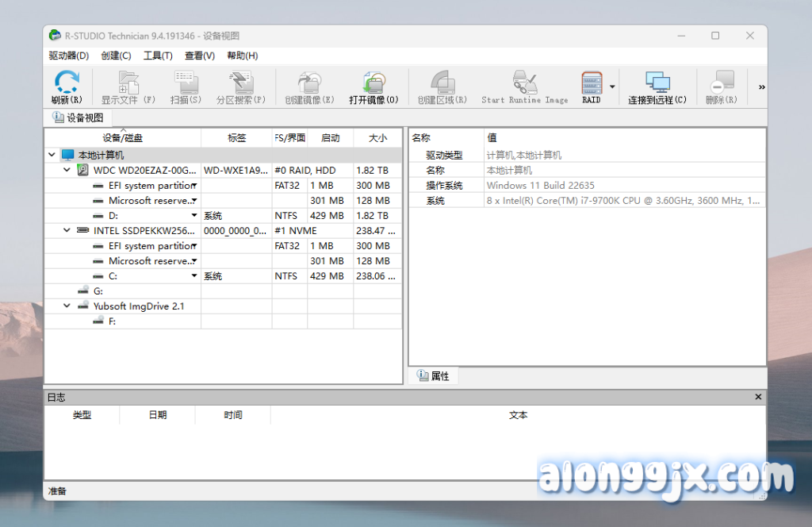Click the 连接到远程 (Connect to Remote) icon
This screenshot has width=812, height=527.
click(x=657, y=83)
